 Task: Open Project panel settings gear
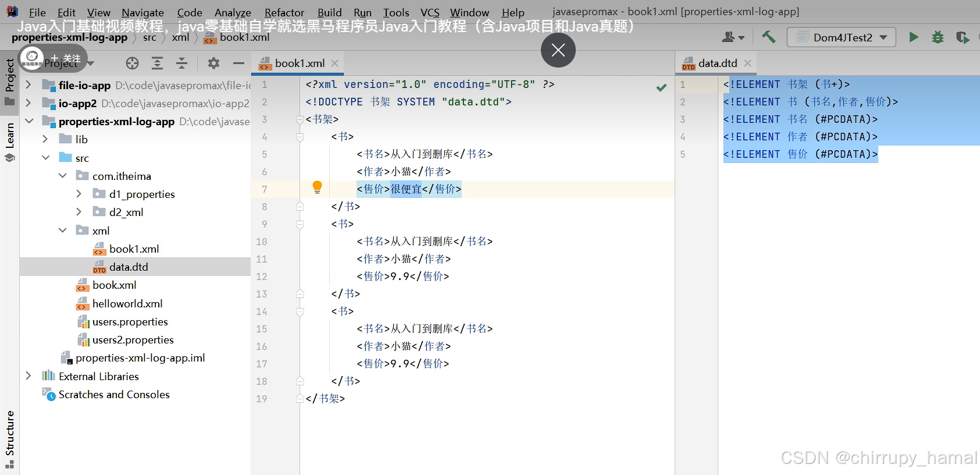coord(213,63)
